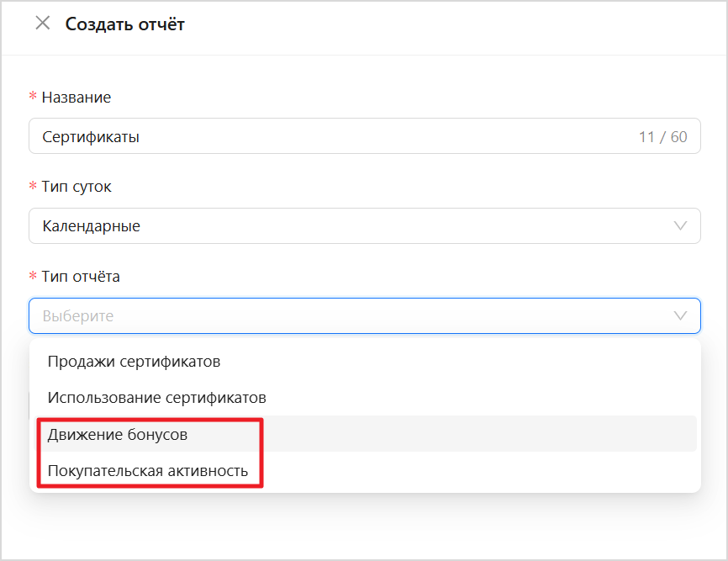Image resolution: width=728 pixels, height=561 pixels.
Task: Click the 11 / 60 character counter
Action: (x=662, y=137)
